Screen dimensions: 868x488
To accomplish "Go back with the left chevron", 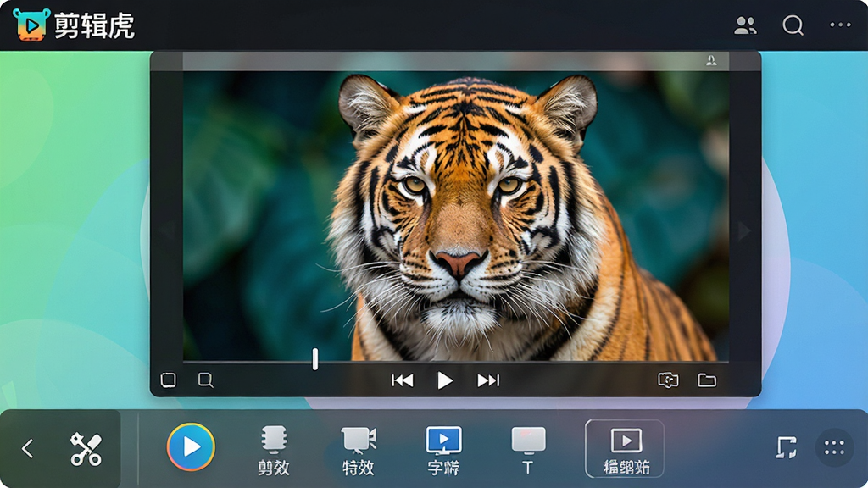I will coord(28,448).
